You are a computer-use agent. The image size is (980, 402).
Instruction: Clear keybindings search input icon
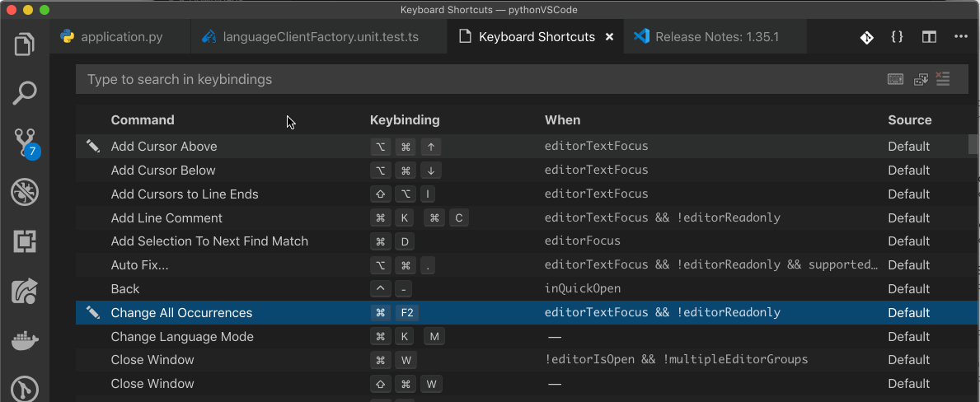click(943, 78)
